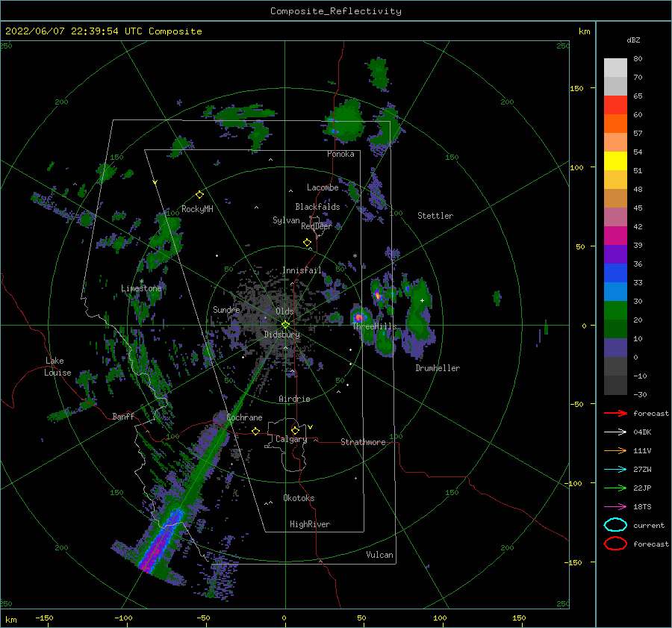Click the dBZ legend heading

tap(633, 40)
